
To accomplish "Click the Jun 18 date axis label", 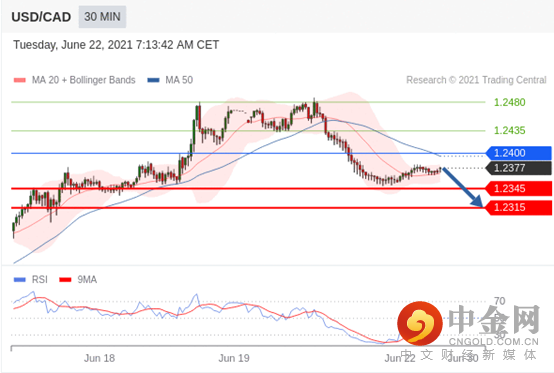I will [x=99, y=358].
